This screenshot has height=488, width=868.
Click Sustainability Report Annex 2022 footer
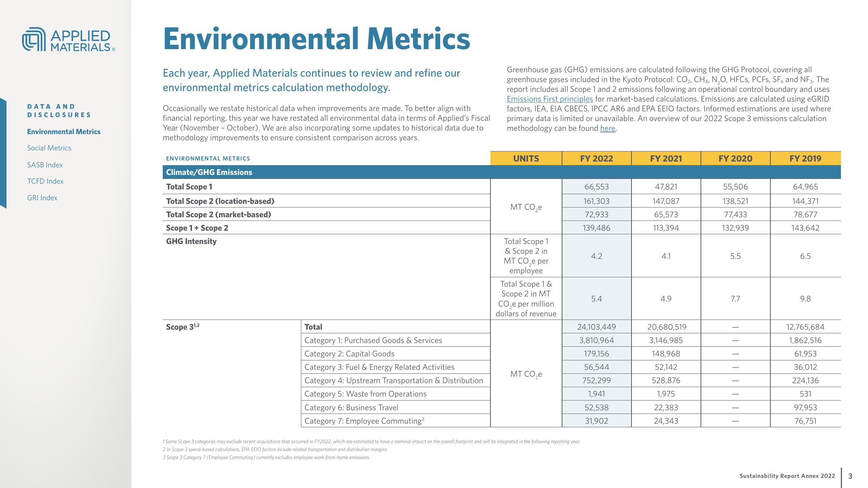(787, 476)
